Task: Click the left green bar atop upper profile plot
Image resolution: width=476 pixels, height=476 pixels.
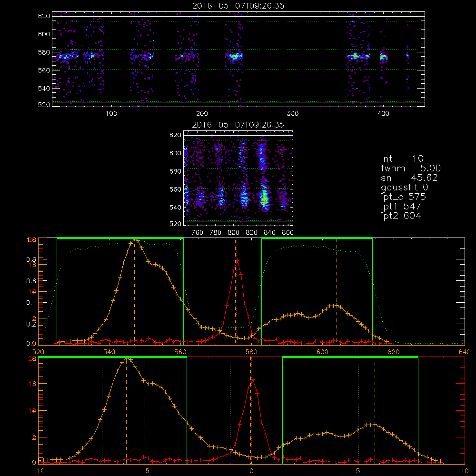Action: (120, 238)
